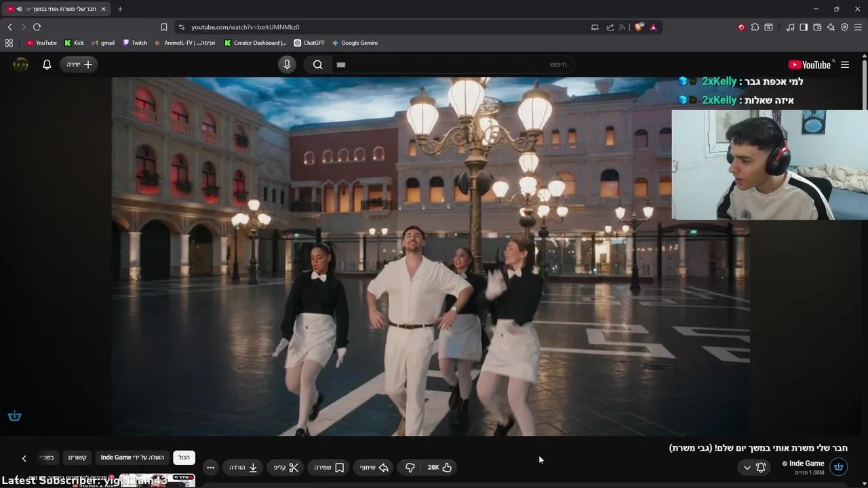The height and width of the screenshot is (488, 868).
Task: Click the 'Latest Subscriber' overlay text
Action: (x=84, y=481)
